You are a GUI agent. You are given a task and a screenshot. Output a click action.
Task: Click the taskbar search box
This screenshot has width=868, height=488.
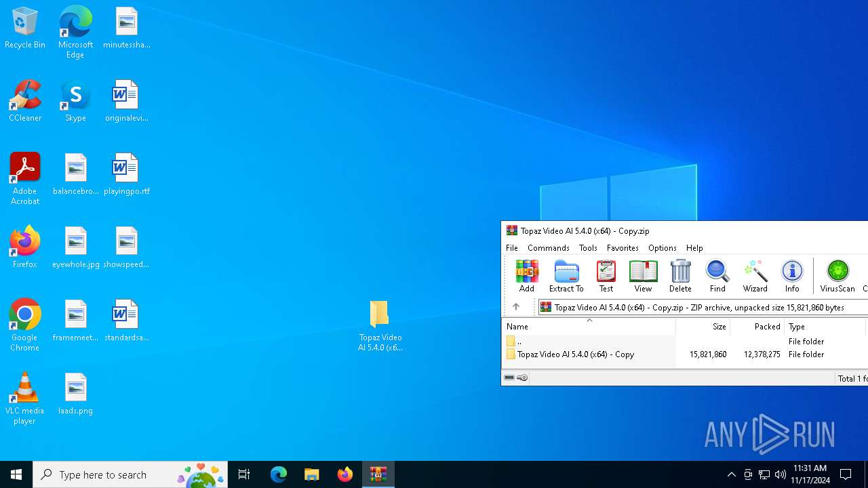tap(130, 474)
